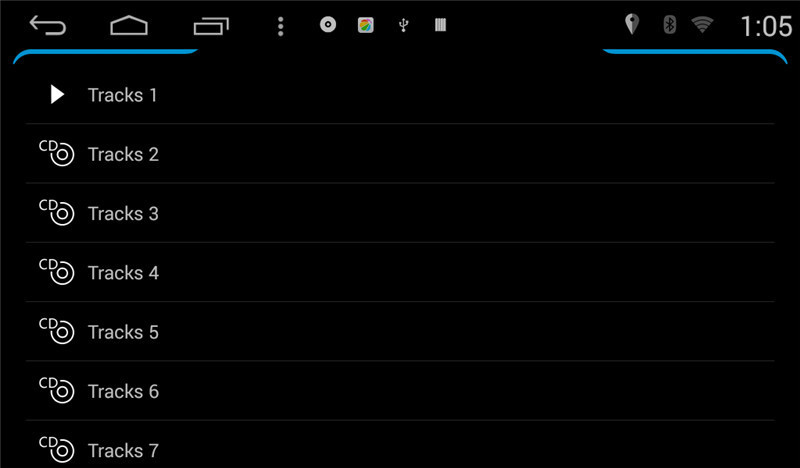This screenshot has height=468, width=800.
Task: Tap the barcode-style status bar icon
Action: click(440, 25)
